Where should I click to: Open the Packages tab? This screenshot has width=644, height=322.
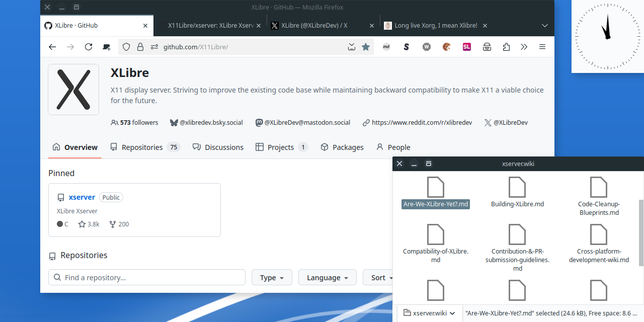point(342,147)
